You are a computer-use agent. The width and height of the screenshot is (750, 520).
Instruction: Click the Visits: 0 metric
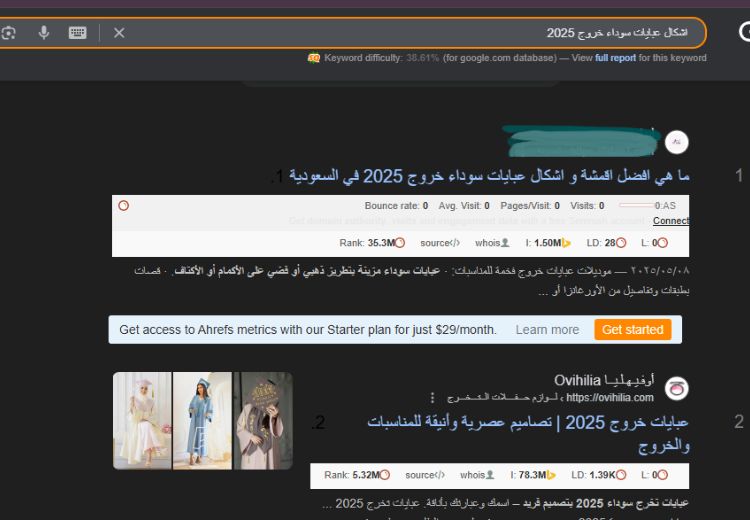(587, 206)
